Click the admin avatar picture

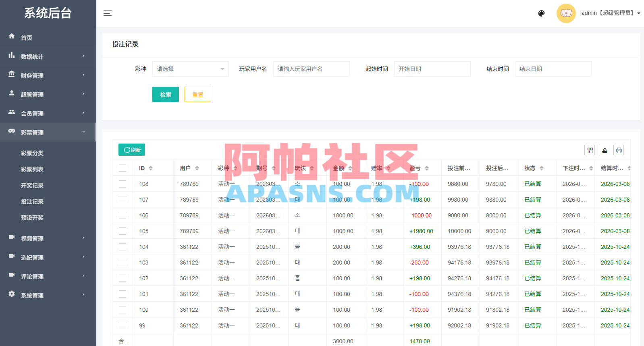[566, 13]
